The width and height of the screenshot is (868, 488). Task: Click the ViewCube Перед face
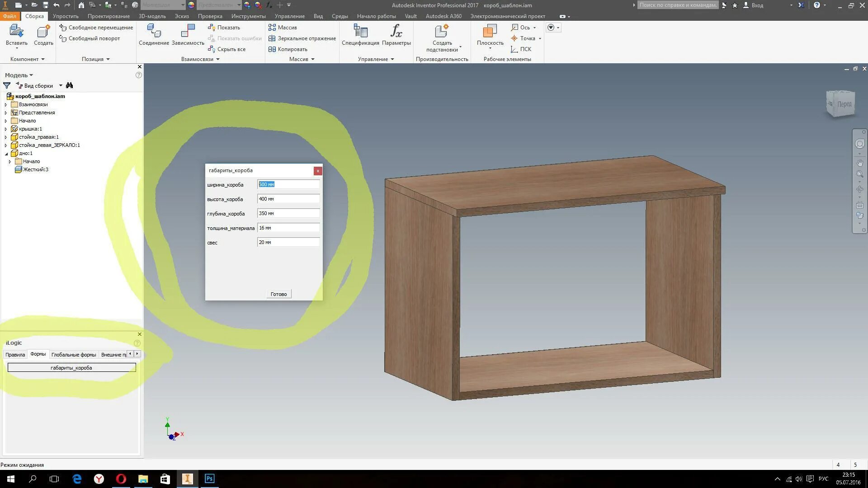coord(844,104)
